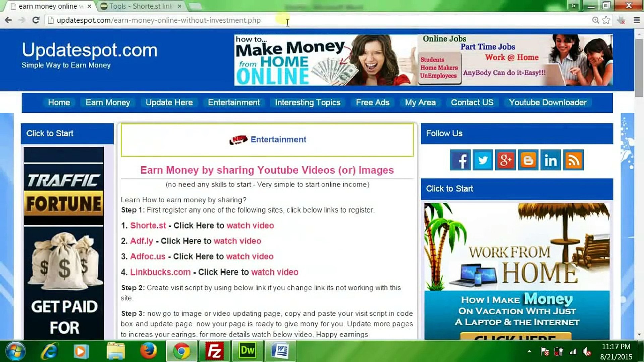Close the 'earn money online' tab

click(x=89, y=6)
